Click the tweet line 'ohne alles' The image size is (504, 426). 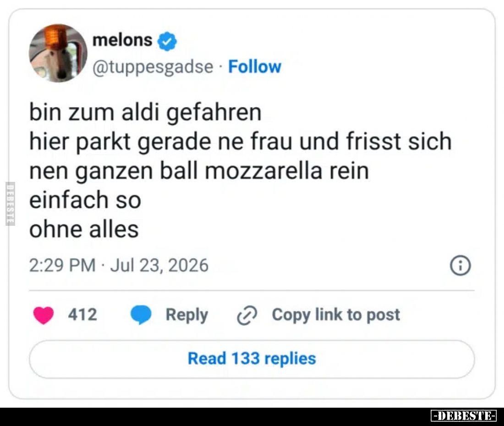[x=84, y=229]
